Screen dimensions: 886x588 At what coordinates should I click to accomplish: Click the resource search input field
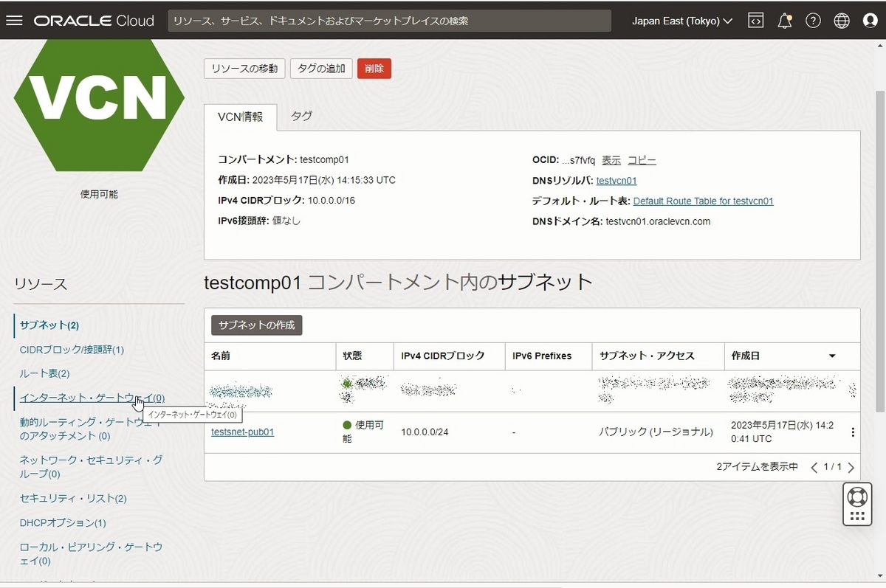391,21
